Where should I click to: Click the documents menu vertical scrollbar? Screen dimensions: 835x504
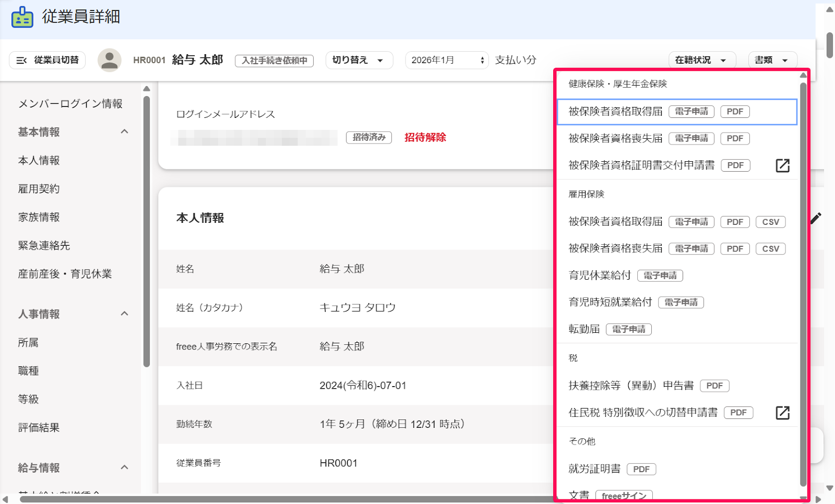tap(803, 284)
